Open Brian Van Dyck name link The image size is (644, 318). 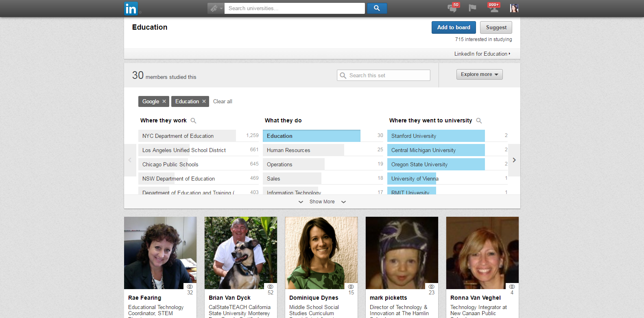point(229,298)
